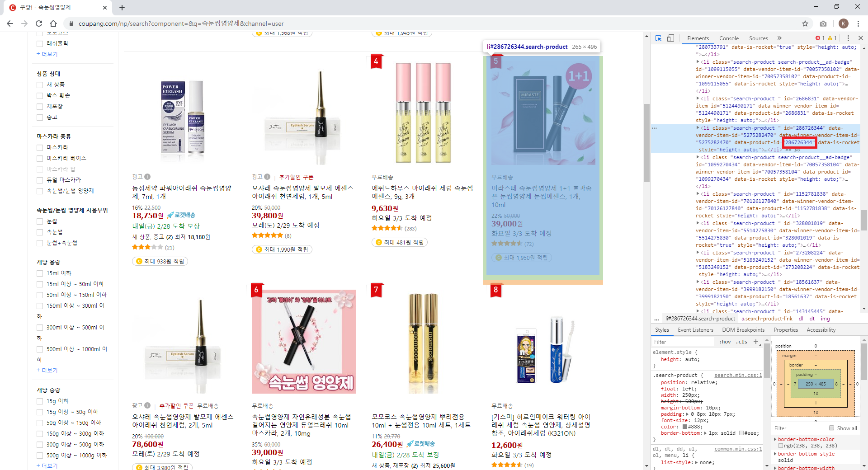Click the rank 4 badge
The height and width of the screenshot is (470, 868).
[376, 61]
